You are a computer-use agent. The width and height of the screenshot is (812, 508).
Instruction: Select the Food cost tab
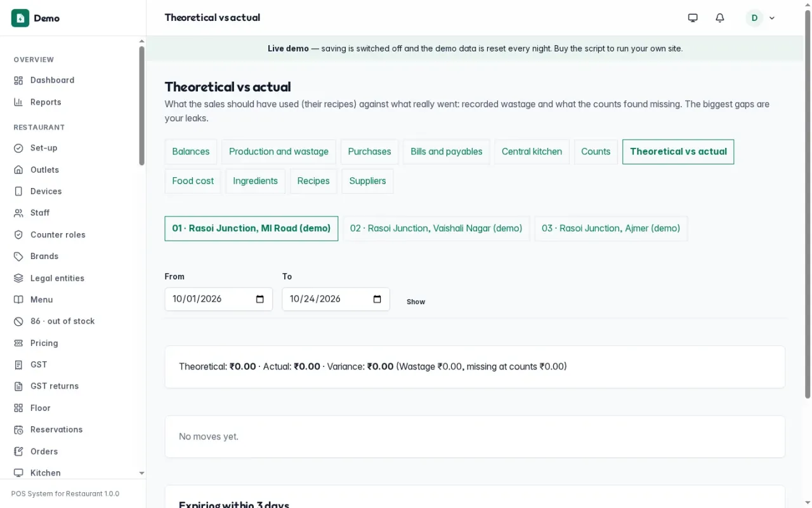(193, 181)
